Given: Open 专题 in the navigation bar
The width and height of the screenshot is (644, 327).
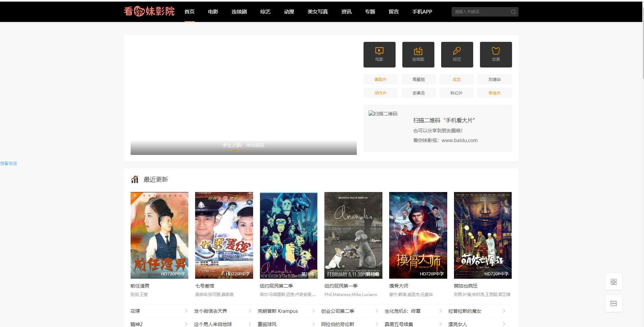Looking at the screenshot, I should point(370,12).
